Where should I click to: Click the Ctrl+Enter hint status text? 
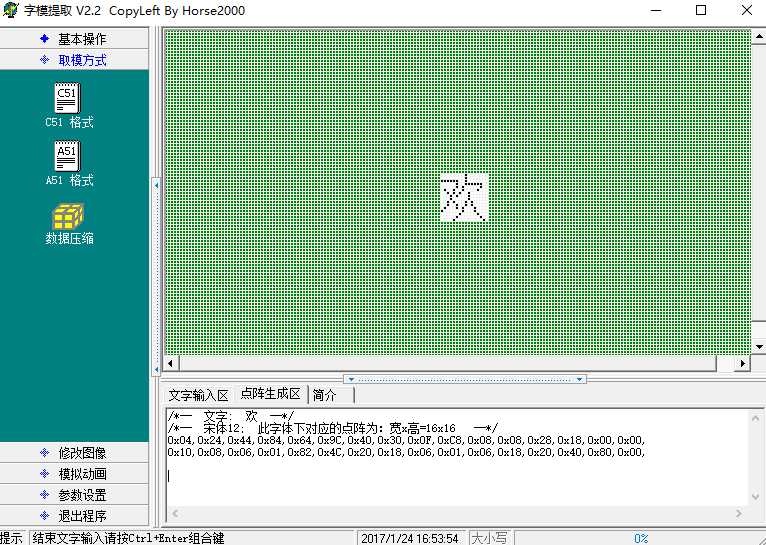128,538
